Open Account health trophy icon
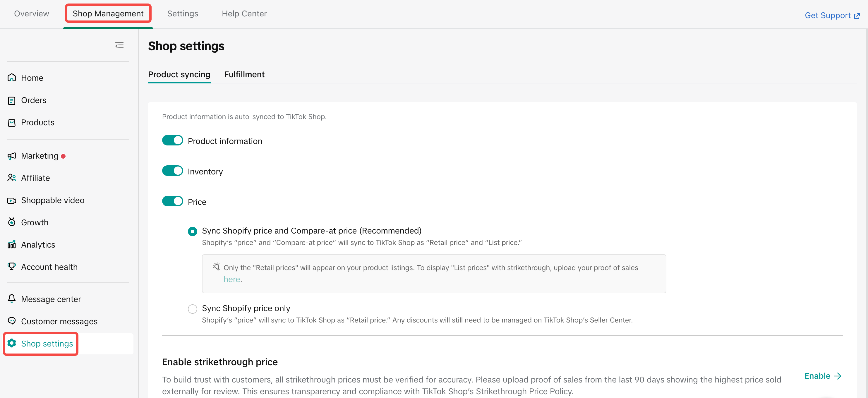Screen dimensions: 868x398 [12, 267]
